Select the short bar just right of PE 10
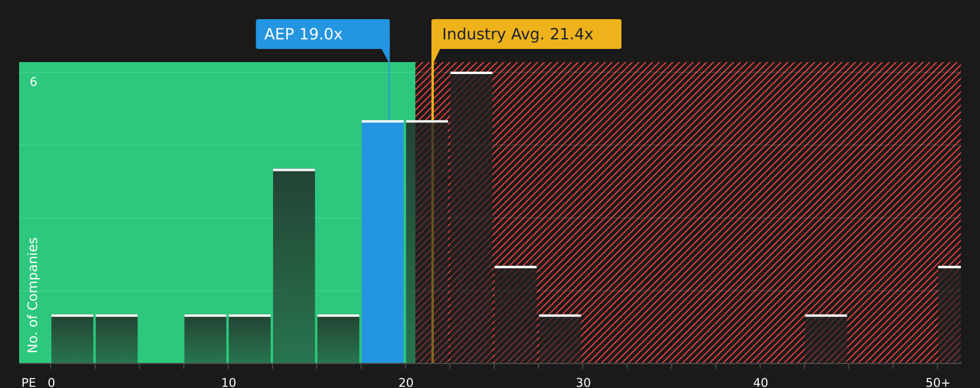 [x=250, y=339]
